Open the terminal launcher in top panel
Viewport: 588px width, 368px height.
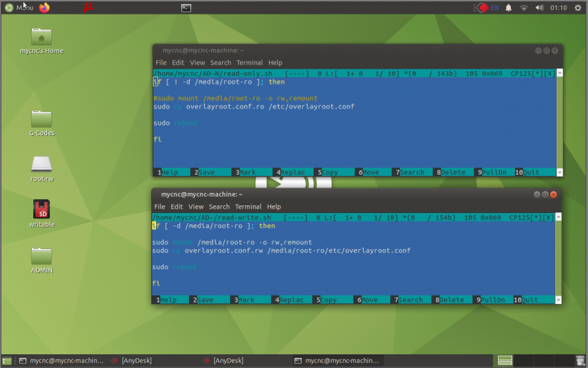click(x=186, y=8)
